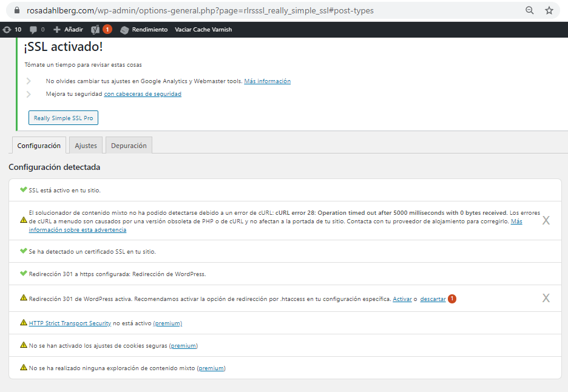This screenshot has width=568, height=392.
Task: Click warning icon for Redirección 301 de WordPress
Action: 24,297
